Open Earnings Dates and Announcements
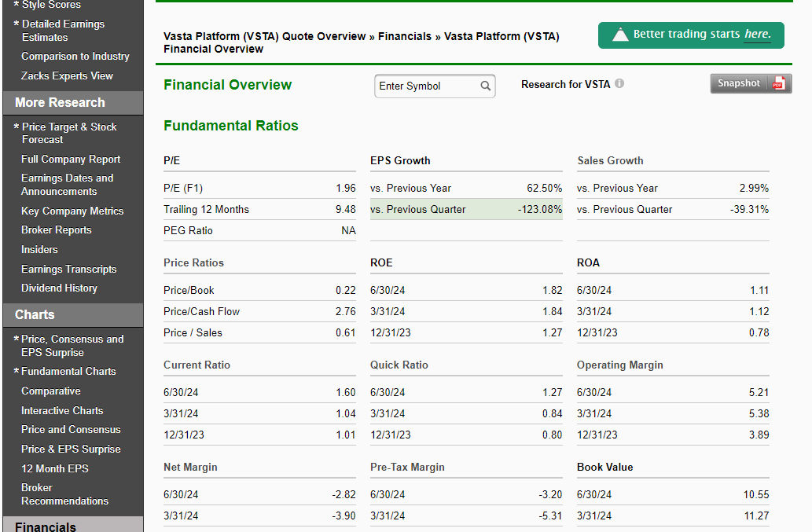 tap(67, 185)
